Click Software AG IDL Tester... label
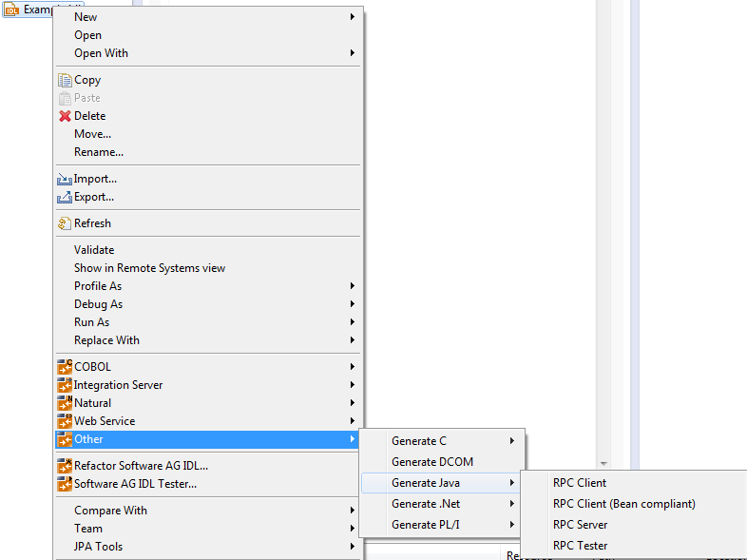This screenshot has height=560, width=747. [135, 484]
